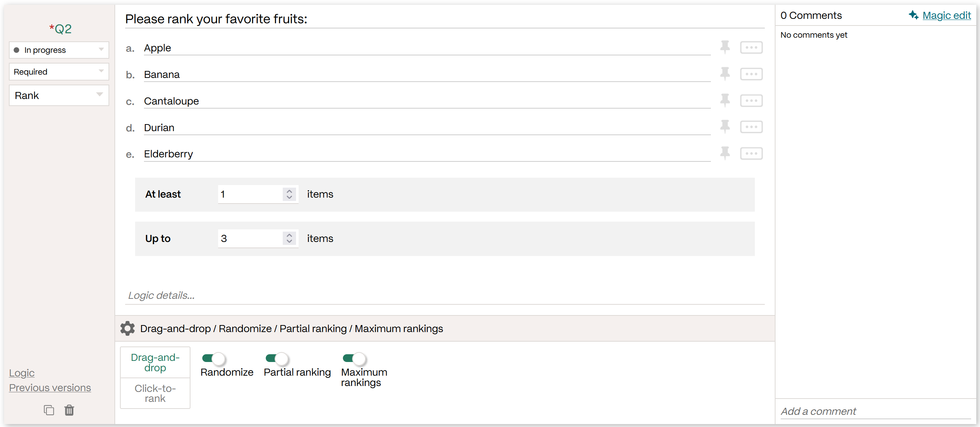Pin the Apple answer option
The height and width of the screenshot is (427, 980).
(x=725, y=47)
